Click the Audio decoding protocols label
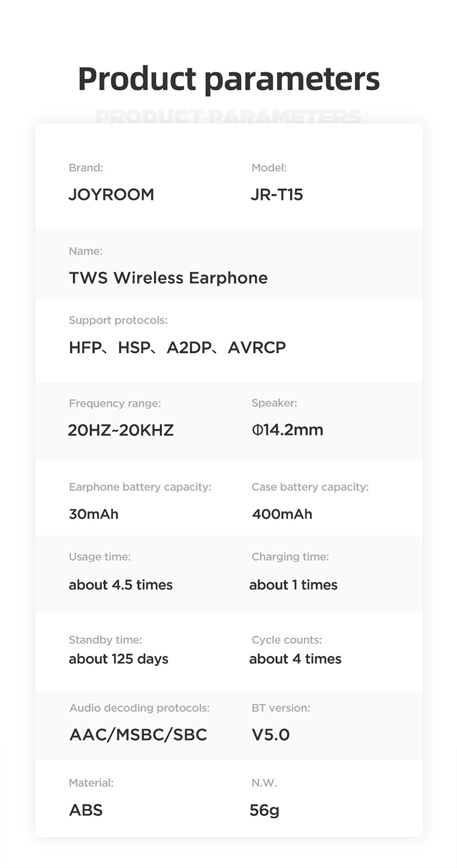 [139, 708]
